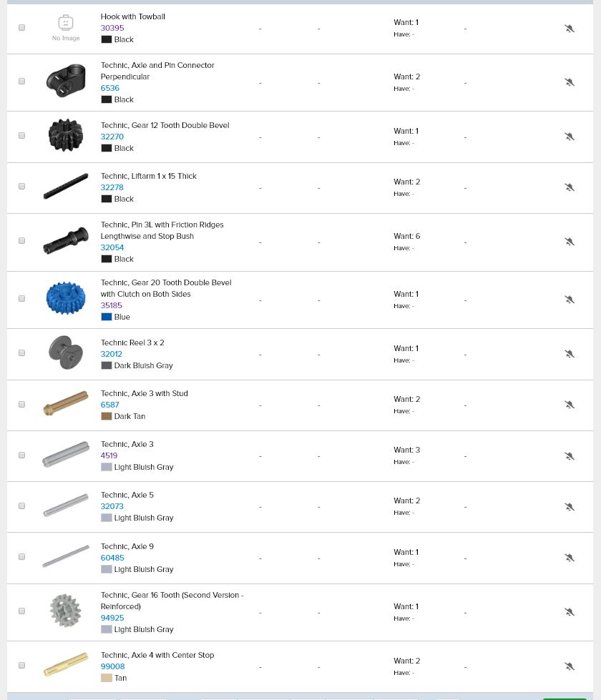
Task: Click notify icon for Technic Gear 12 Tooth
Action: tap(570, 137)
